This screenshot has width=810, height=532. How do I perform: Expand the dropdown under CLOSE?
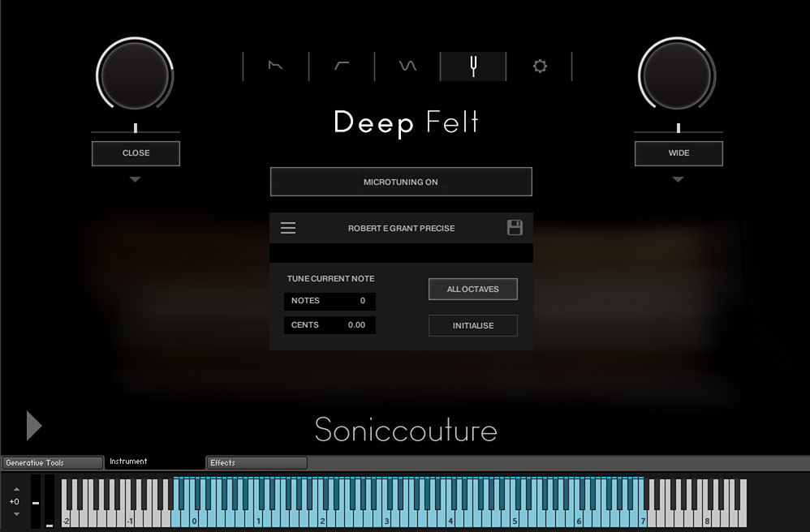136,180
